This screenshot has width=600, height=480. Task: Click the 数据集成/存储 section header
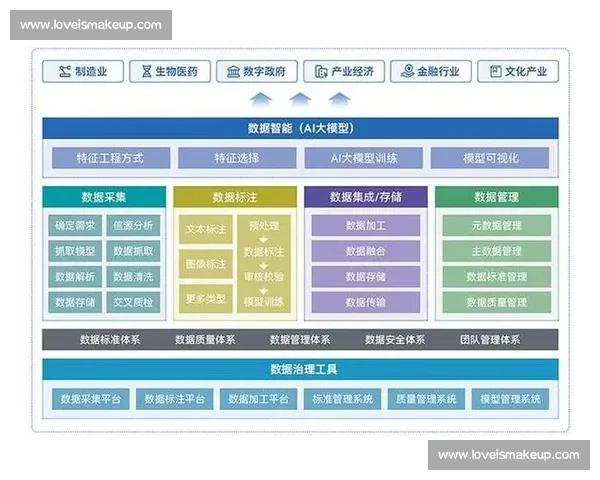point(366,197)
